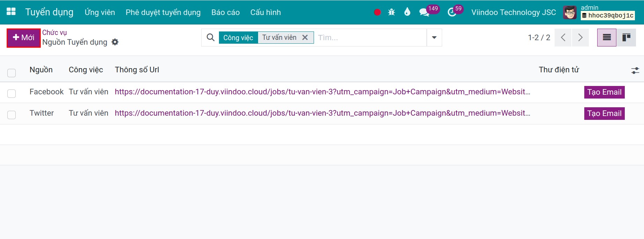Open the home apps grid menu
Viewport: 644px width, 239px height.
(11, 12)
